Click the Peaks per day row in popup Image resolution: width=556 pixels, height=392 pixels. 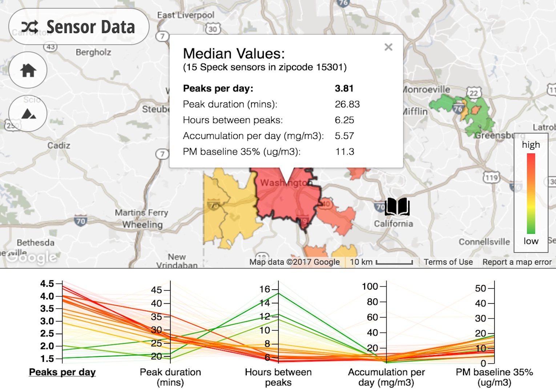tap(268, 89)
